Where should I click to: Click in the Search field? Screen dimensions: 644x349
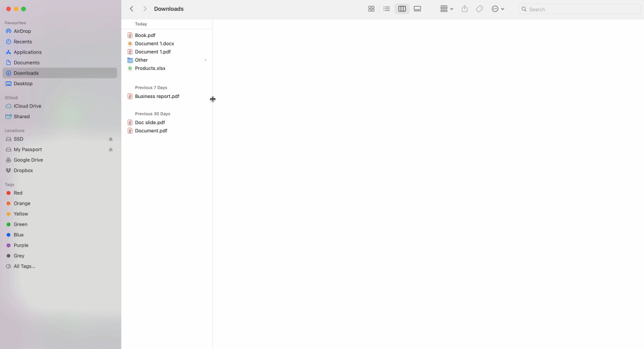click(580, 9)
